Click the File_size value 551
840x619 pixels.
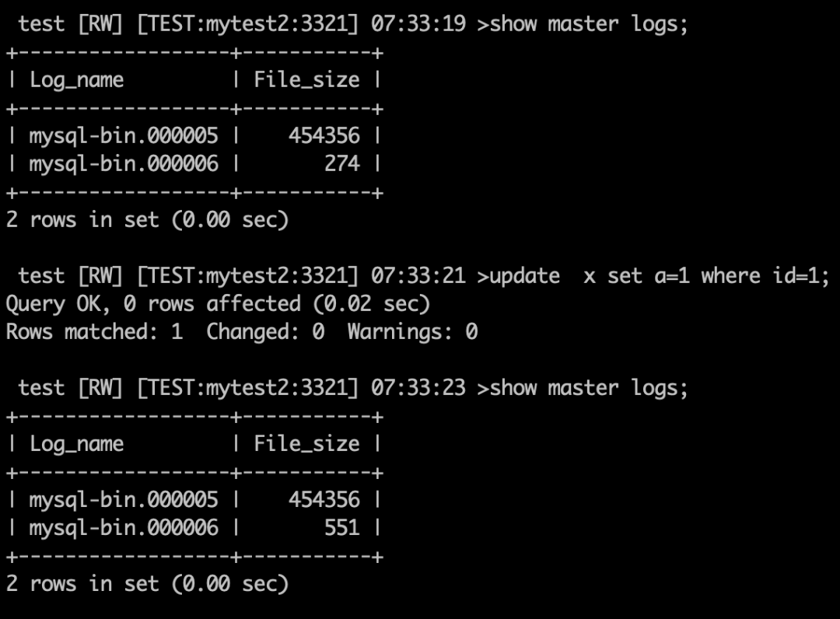(x=342, y=528)
